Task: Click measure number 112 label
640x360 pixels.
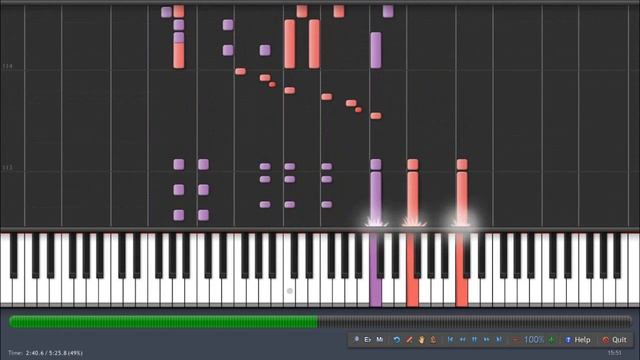Action: tap(7, 167)
